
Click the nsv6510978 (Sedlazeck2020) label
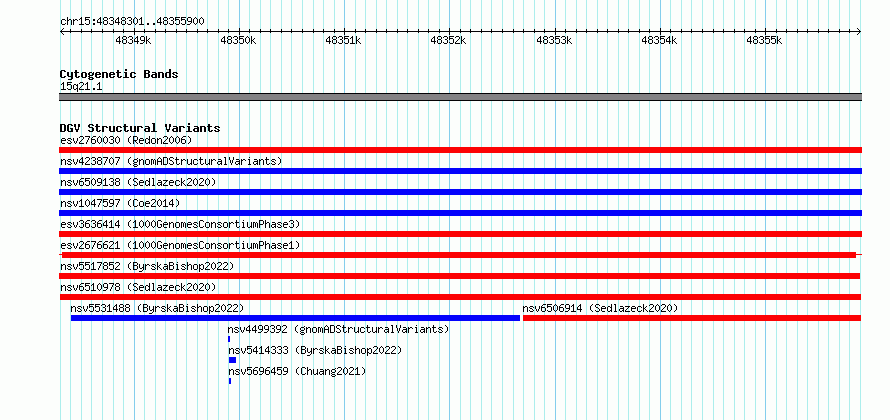[x=138, y=287]
